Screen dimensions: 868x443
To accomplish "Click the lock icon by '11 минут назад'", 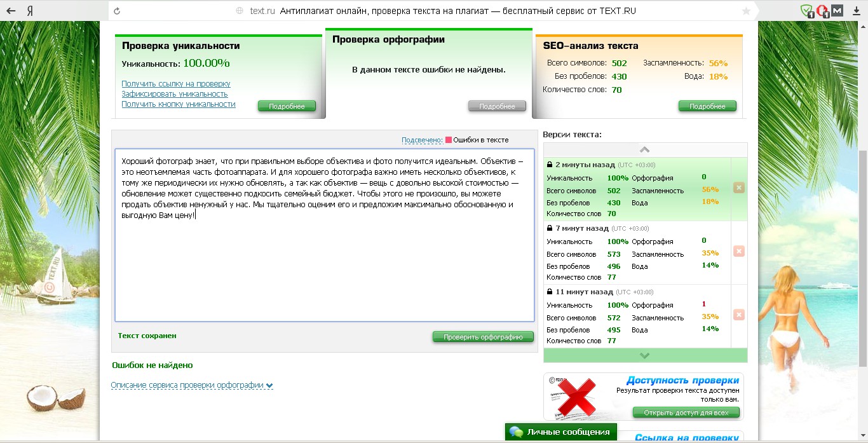I will 550,292.
